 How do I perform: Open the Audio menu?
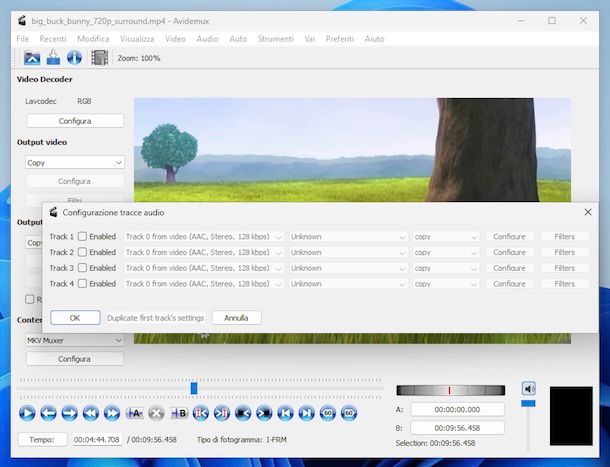click(207, 39)
